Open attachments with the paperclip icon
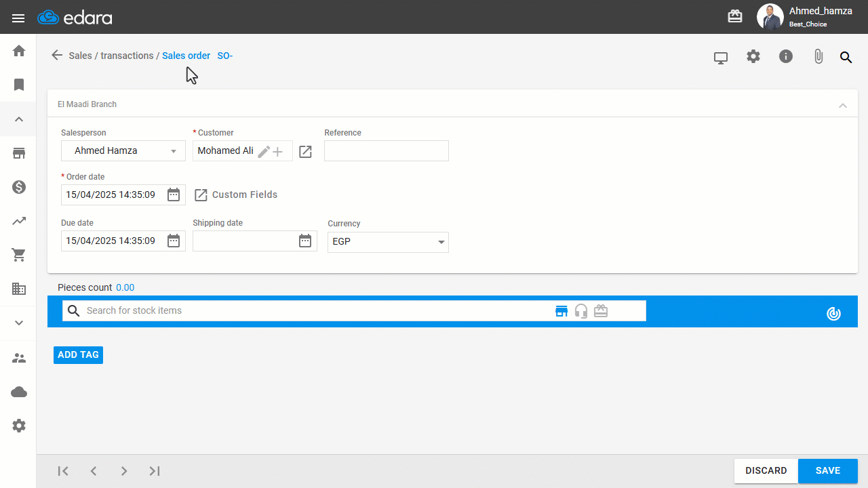The image size is (868, 488). coord(818,56)
